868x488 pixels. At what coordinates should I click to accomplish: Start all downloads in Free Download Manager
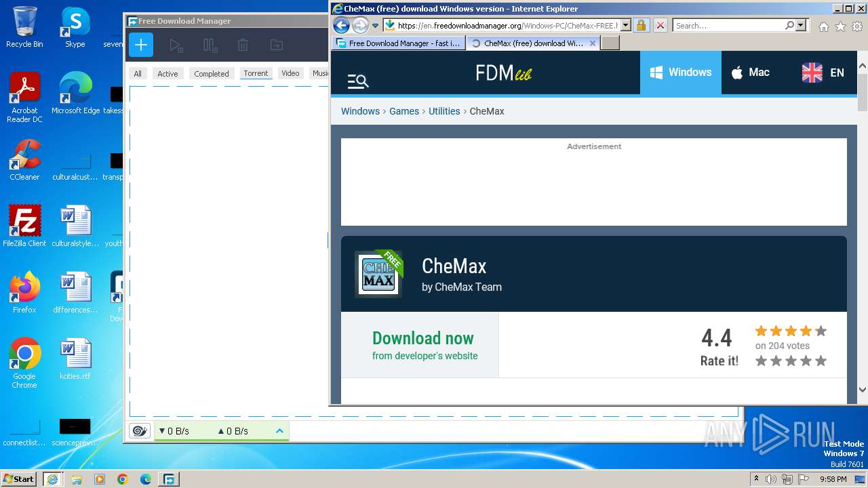click(176, 45)
